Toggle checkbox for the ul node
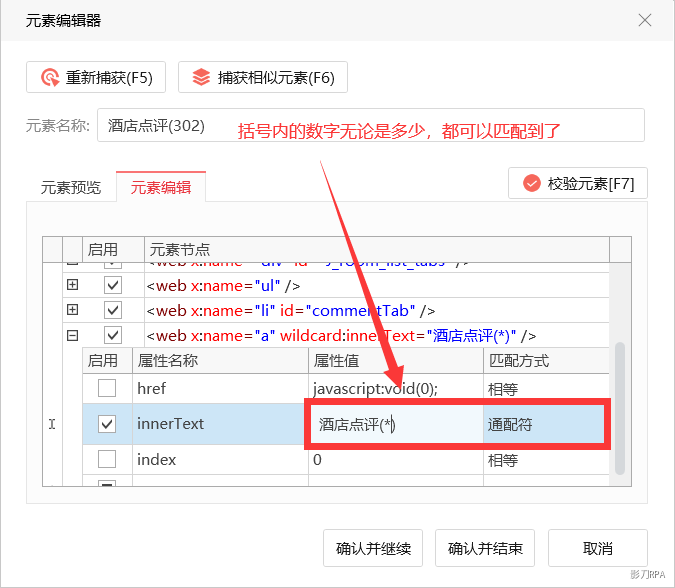 pyautogui.click(x=113, y=286)
